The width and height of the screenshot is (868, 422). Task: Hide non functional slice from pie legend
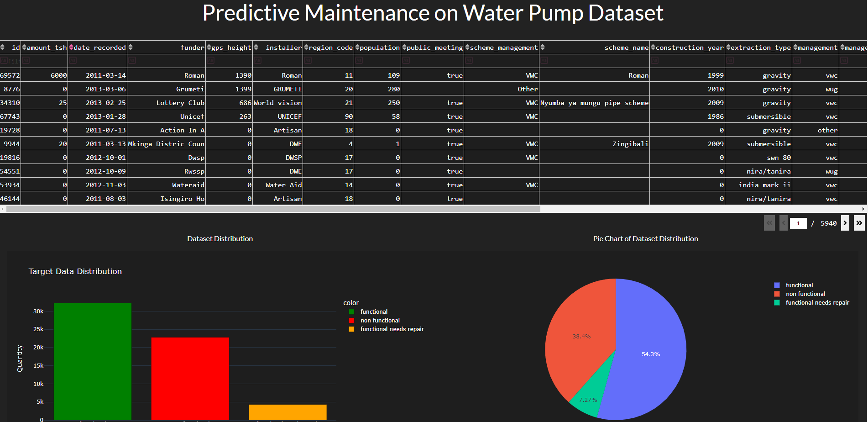[x=805, y=294]
